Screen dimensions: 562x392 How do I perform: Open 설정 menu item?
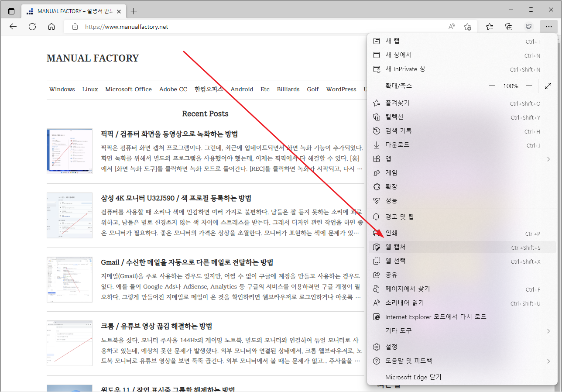pos(462,347)
